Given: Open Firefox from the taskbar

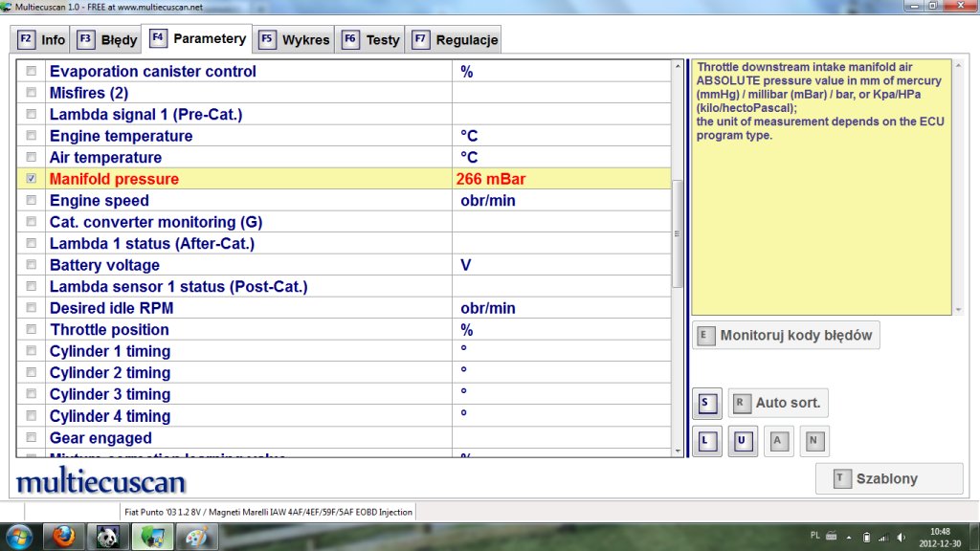Looking at the screenshot, I should pos(64,537).
